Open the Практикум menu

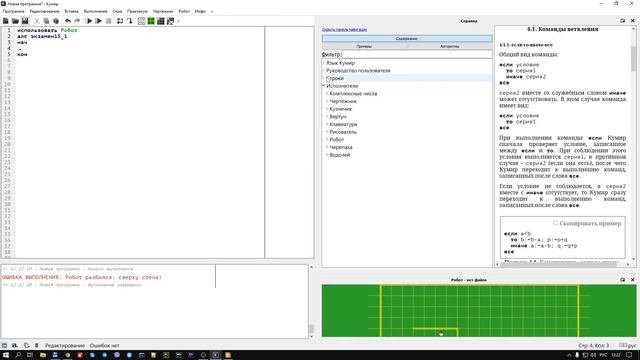click(x=137, y=11)
